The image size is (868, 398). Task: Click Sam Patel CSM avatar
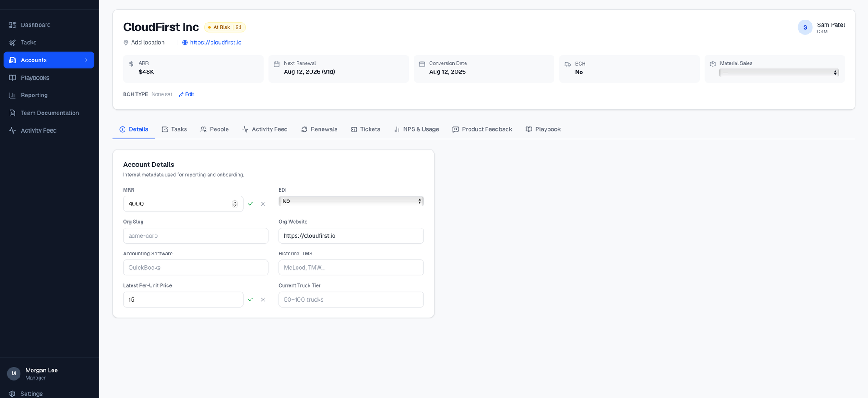(x=805, y=27)
